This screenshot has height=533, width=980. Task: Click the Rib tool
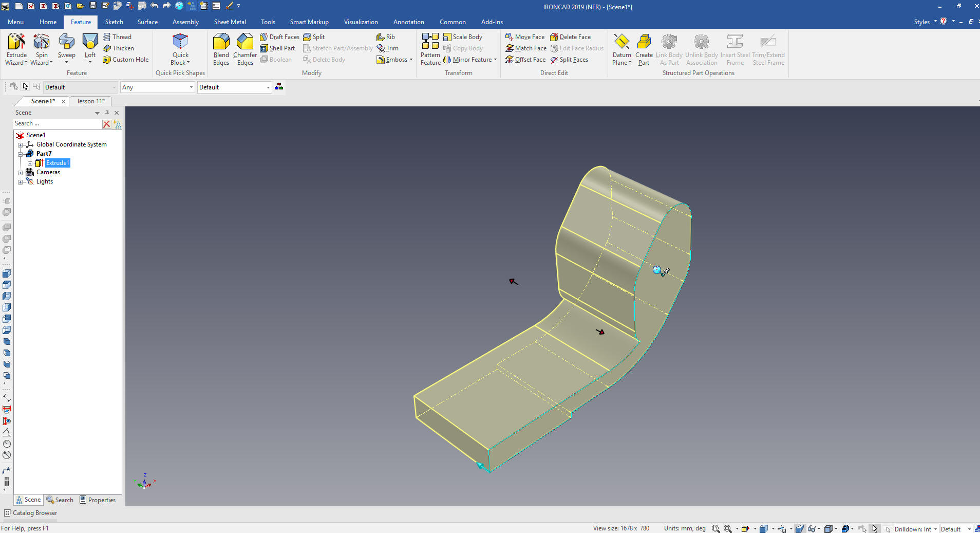pos(386,37)
